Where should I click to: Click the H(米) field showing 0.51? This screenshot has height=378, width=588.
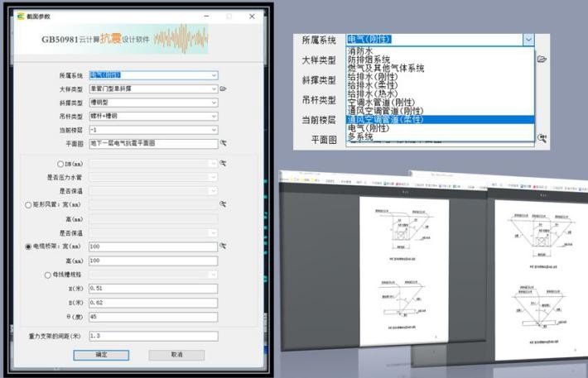pos(153,289)
